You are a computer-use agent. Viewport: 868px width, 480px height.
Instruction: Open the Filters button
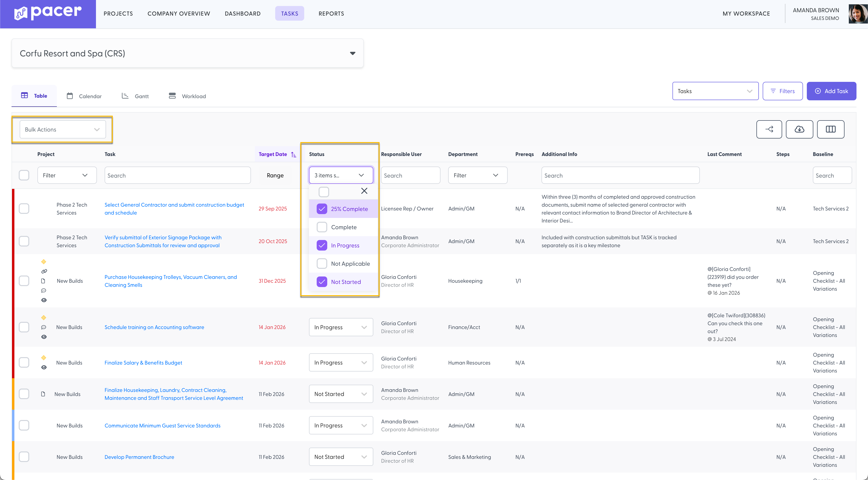coord(782,91)
